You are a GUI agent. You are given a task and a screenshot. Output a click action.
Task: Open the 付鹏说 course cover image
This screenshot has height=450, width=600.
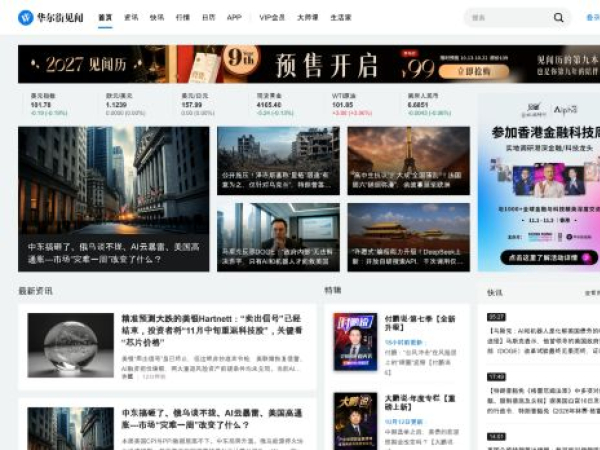coord(355,342)
